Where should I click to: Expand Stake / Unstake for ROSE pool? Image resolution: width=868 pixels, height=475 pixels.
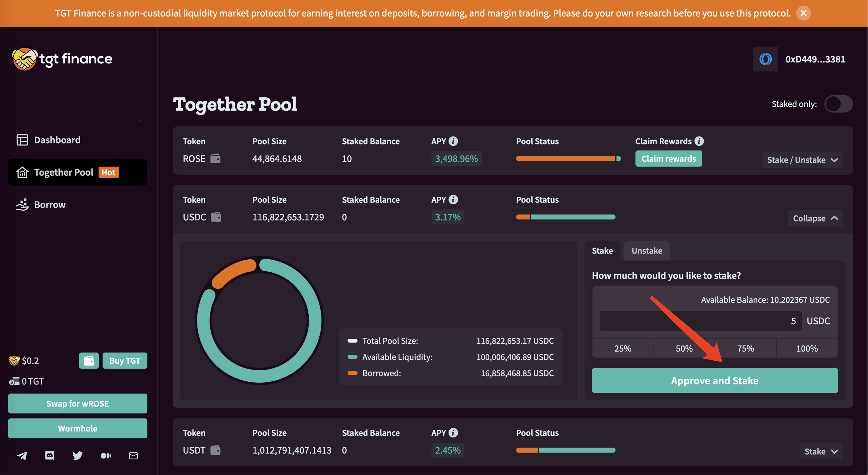[x=802, y=160]
